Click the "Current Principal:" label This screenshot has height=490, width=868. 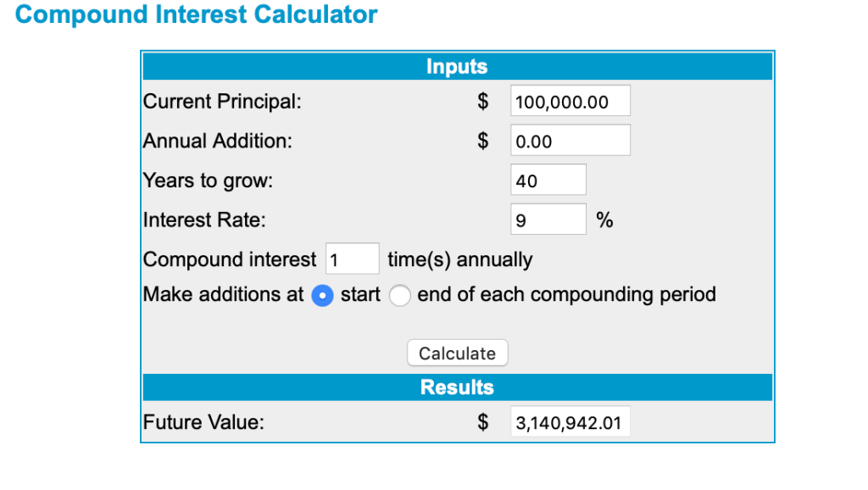[222, 102]
